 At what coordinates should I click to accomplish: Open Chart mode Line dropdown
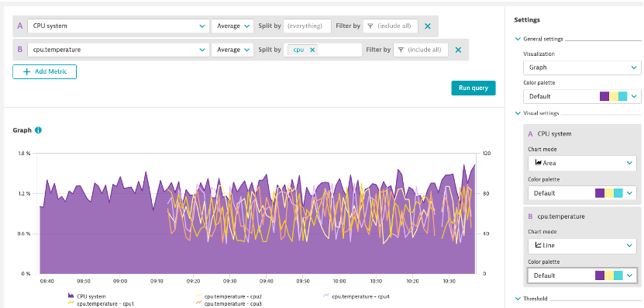pos(583,245)
